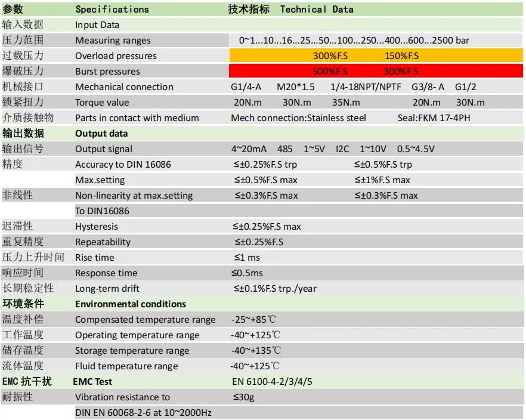Click '150%F.S' in the orange overload row
526x420 pixels.
click(x=402, y=56)
